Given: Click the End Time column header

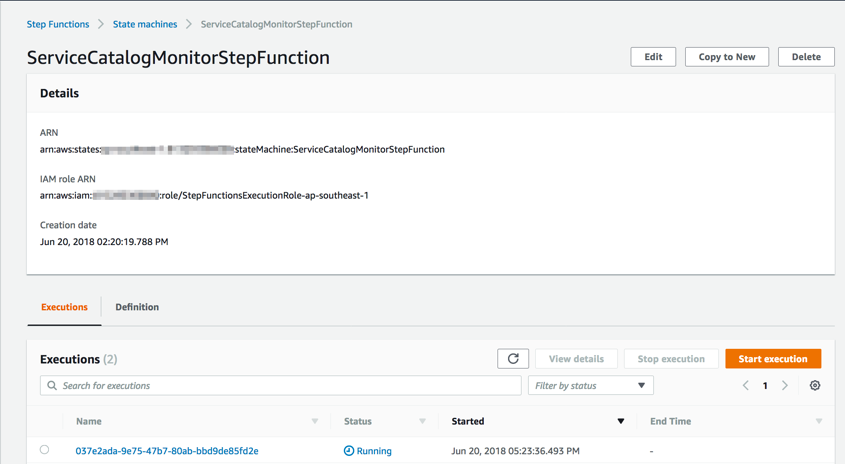Looking at the screenshot, I should point(670,421).
